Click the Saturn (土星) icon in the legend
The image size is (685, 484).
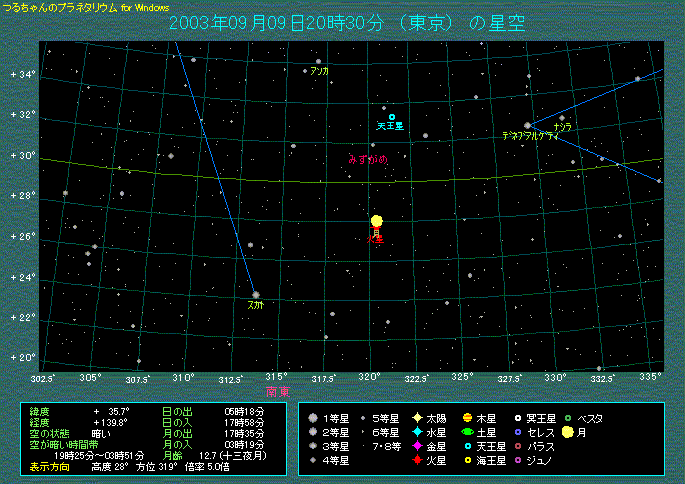click(468, 432)
